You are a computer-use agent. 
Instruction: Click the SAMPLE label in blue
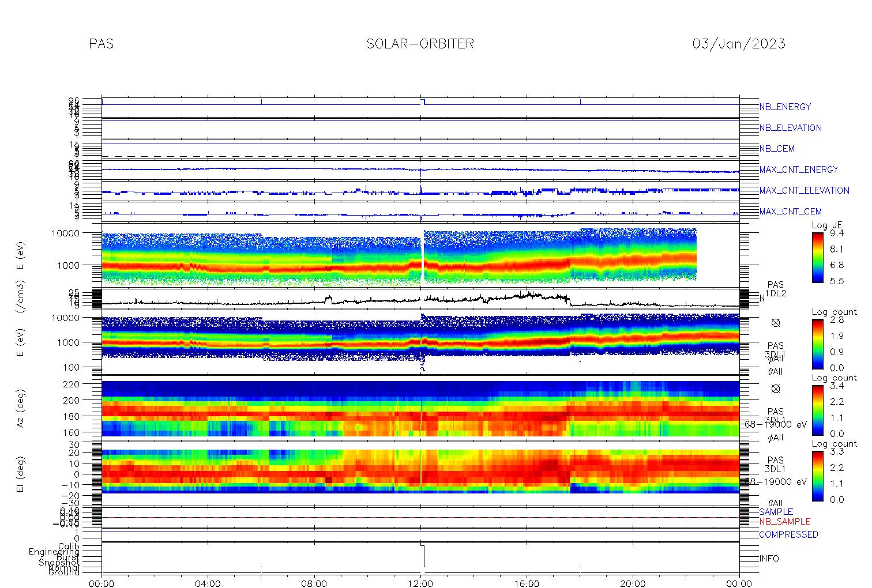coord(776,512)
